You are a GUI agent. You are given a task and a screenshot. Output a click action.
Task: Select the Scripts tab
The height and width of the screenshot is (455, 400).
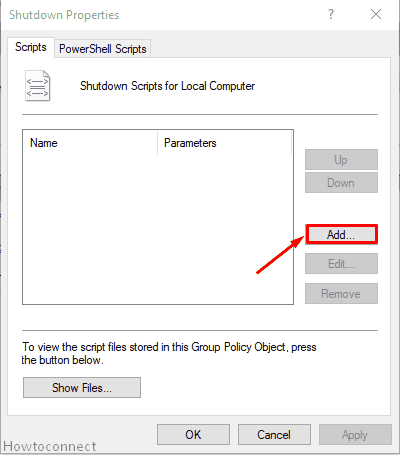[31, 47]
